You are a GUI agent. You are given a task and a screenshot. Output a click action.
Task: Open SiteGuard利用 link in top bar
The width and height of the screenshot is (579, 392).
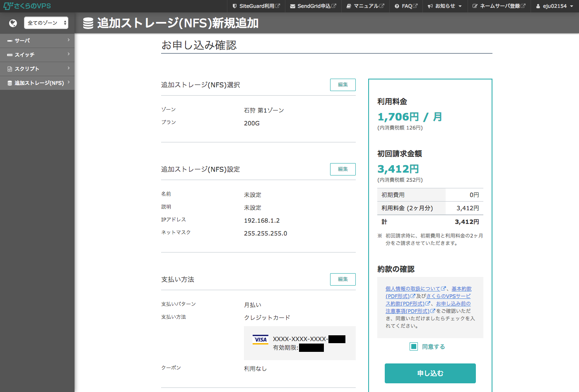(256, 6)
